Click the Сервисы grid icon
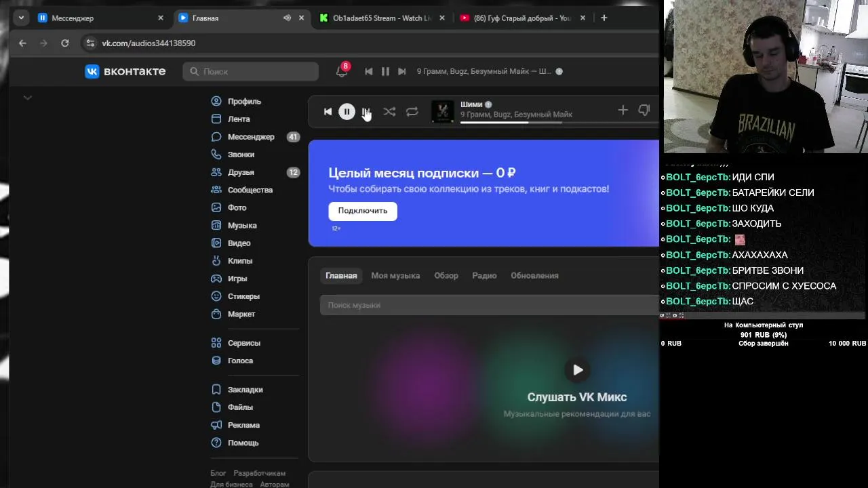The height and width of the screenshot is (488, 868). (216, 343)
